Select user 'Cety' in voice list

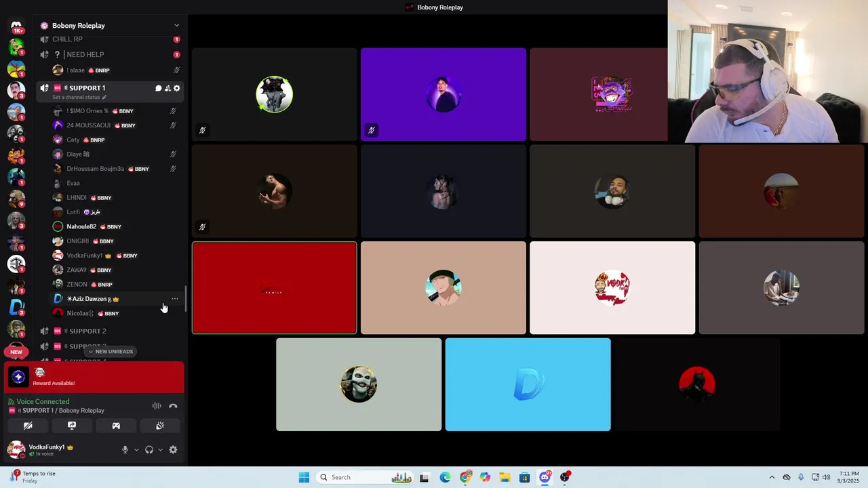point(117,140)
